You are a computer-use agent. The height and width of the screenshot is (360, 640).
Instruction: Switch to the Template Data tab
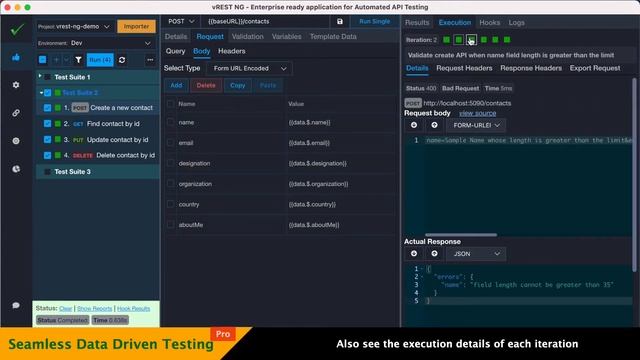click(333, 37)
